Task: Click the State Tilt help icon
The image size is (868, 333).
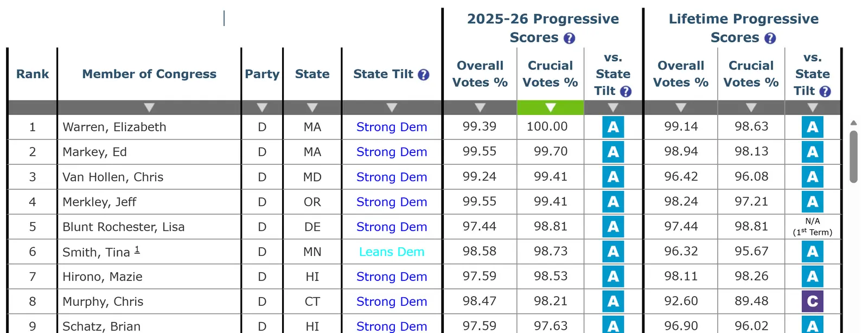Action: tap(424, 75)
